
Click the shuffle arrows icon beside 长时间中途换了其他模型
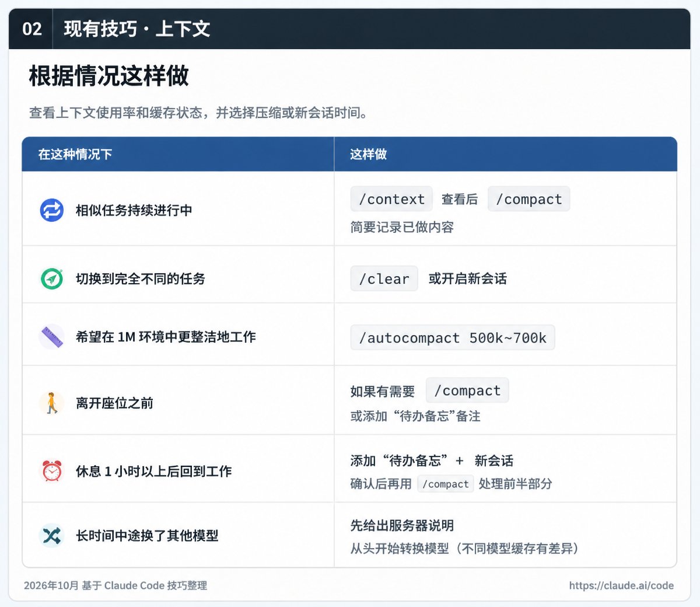click(51, 535)
